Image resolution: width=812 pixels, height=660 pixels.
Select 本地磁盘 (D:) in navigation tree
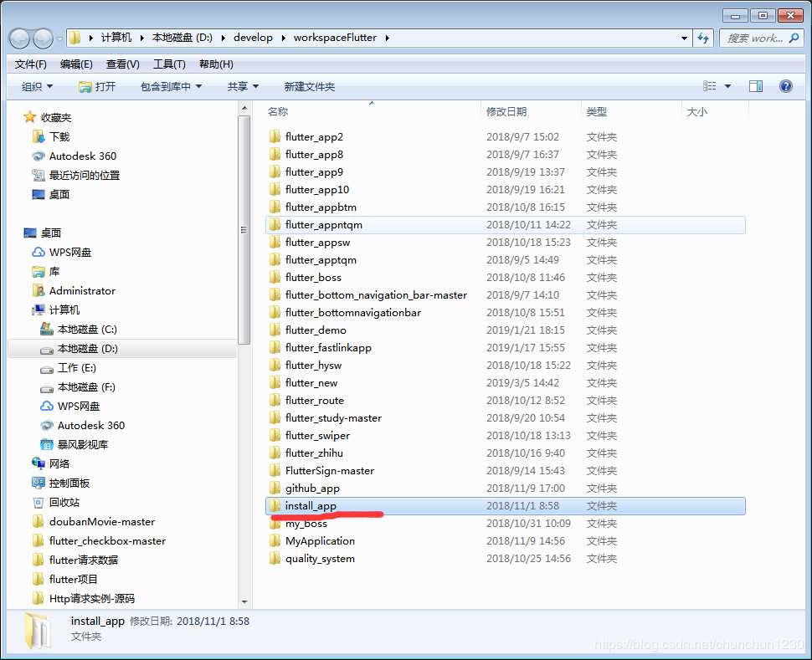pos(122,348)
